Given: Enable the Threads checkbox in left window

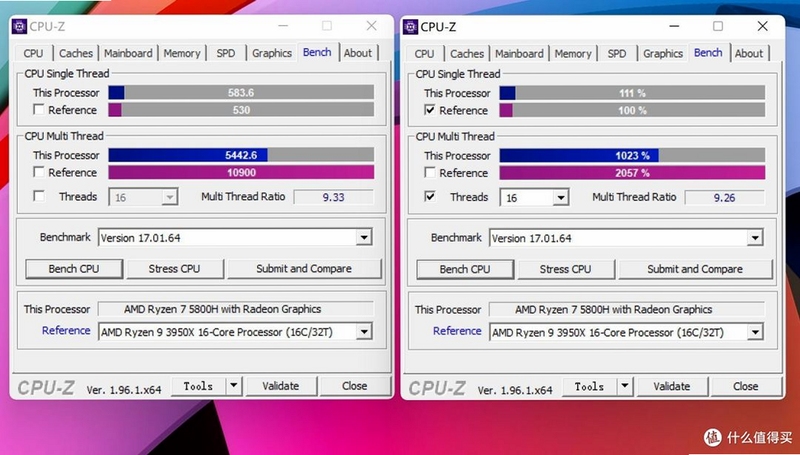Looking at the screenshot, I should 39,196.
